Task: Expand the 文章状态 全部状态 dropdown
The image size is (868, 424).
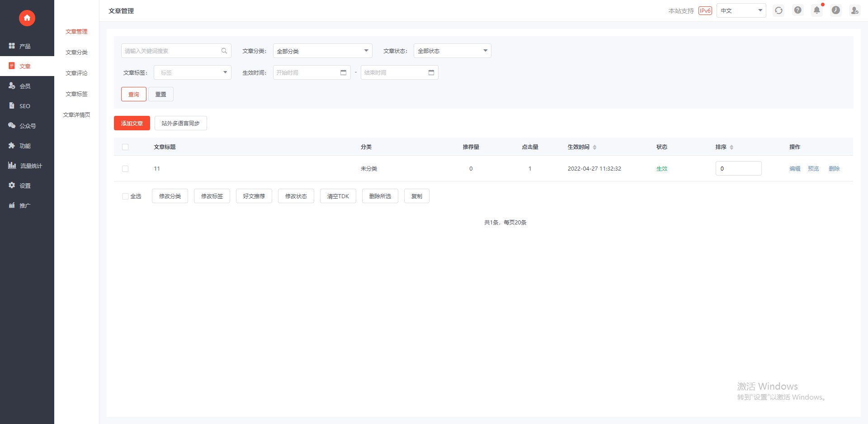Action: pyautogui.click(x=452, y=51)
